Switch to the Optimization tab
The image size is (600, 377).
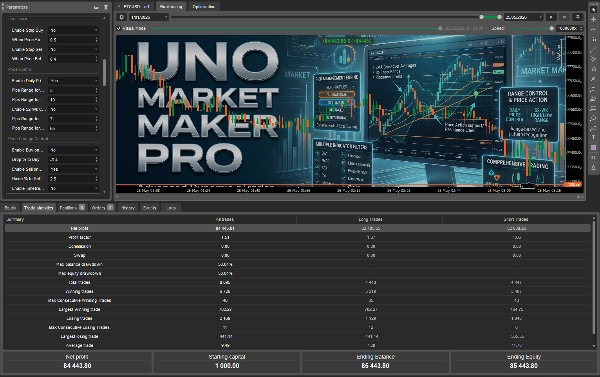(x=204, y=7)
